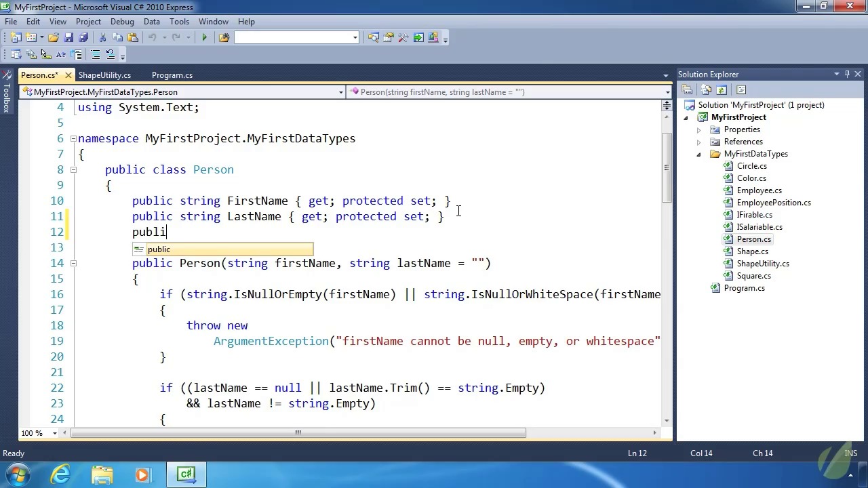The image size is (868, 488).
Task: Click the Properties Window toolbar icon
Action: coord(389,38)
